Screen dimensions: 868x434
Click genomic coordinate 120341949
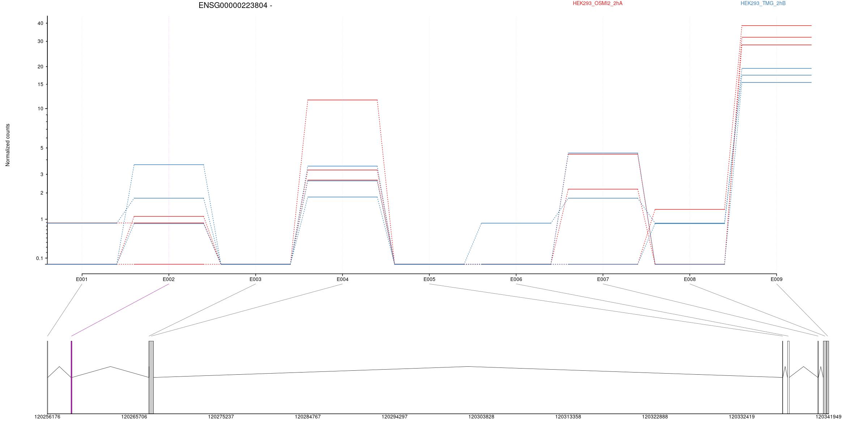[829, 417]
